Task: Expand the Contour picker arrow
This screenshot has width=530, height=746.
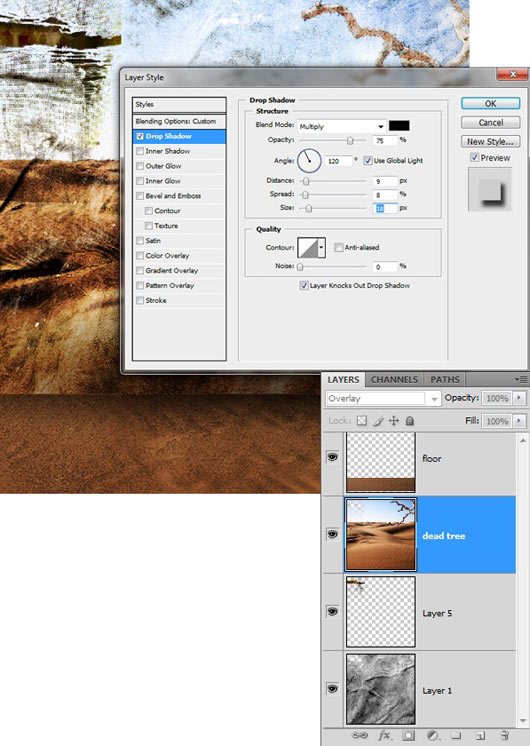Action: point(322,247)
